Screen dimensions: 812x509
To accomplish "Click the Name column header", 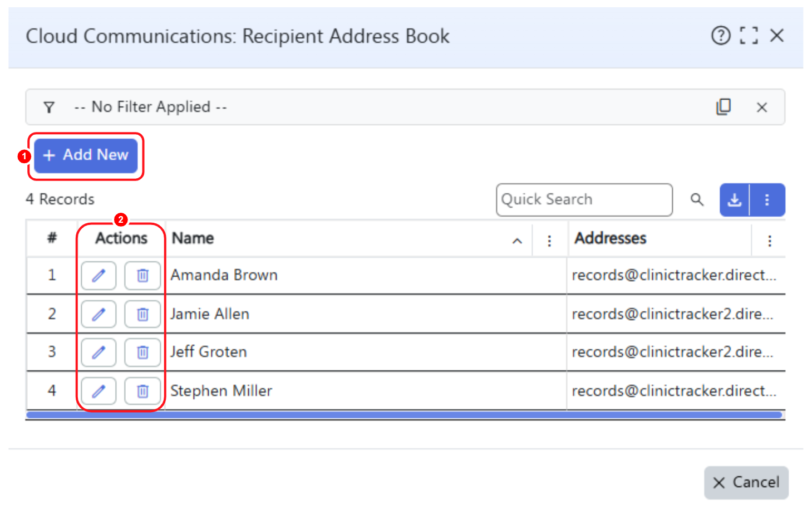I will (x=193, y=238).
